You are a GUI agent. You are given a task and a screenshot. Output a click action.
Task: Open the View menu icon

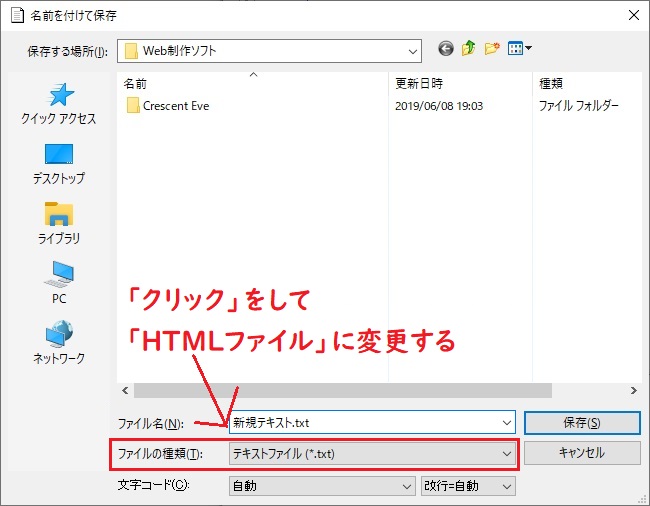pyautogui.click(x=520, y=49)
